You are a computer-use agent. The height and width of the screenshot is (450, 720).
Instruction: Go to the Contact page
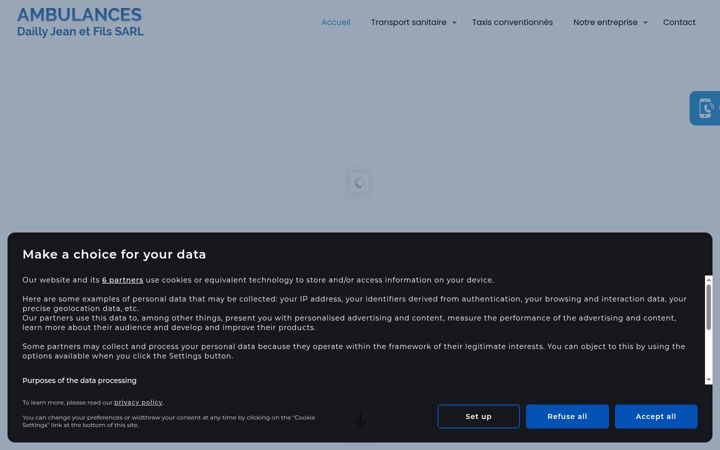point(679,22)
